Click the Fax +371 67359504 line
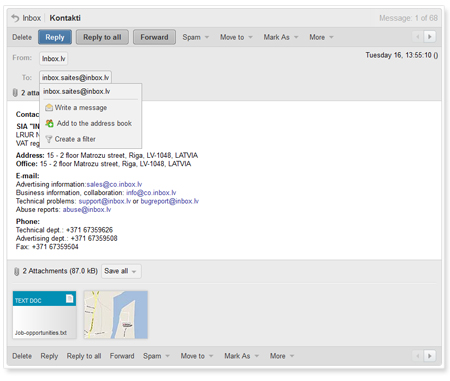Image resolution: width=450 pixels, height=381 pixels. pyautogui.click(x=47, y=247)
